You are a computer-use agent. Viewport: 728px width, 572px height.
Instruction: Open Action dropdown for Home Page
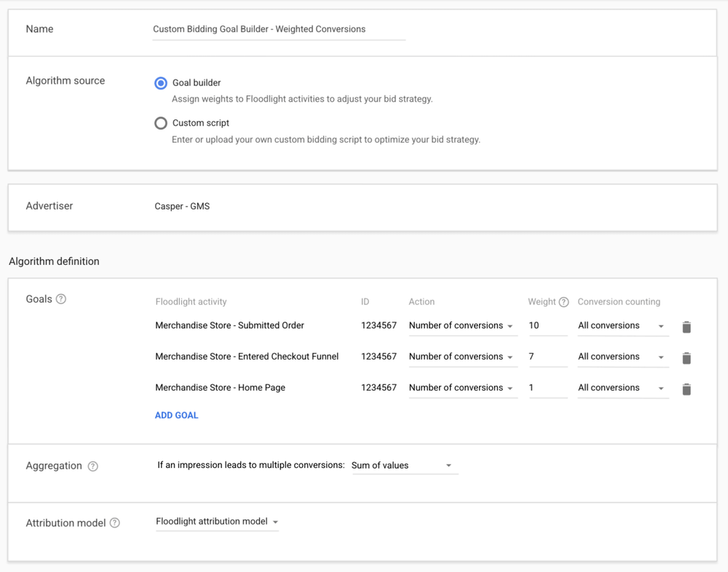tap(462, 388)
